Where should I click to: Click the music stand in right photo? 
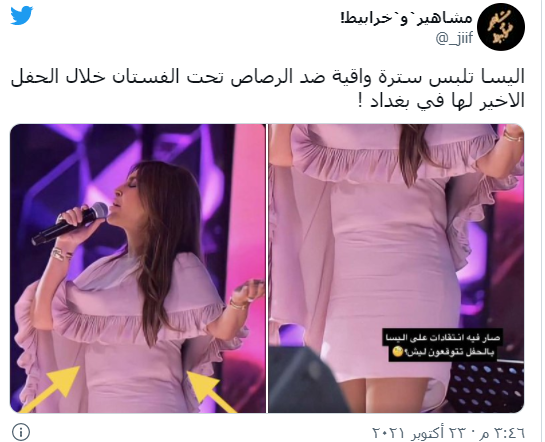(486, 386)
